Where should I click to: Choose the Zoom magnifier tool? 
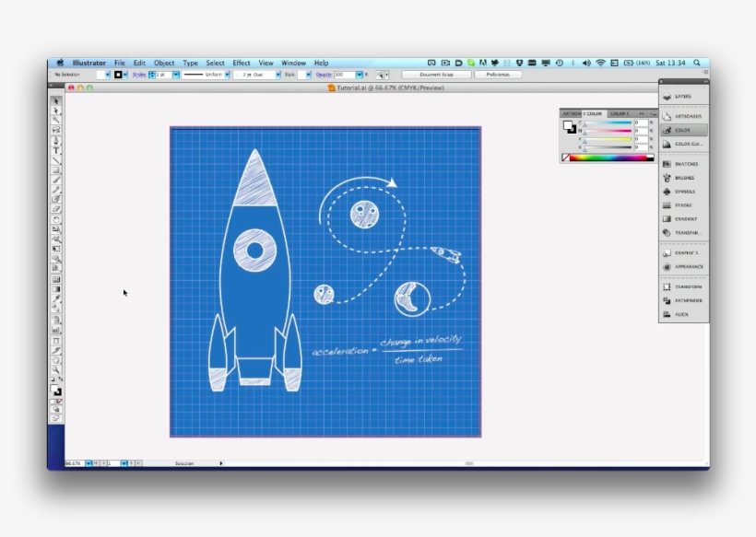click(56, 368)
